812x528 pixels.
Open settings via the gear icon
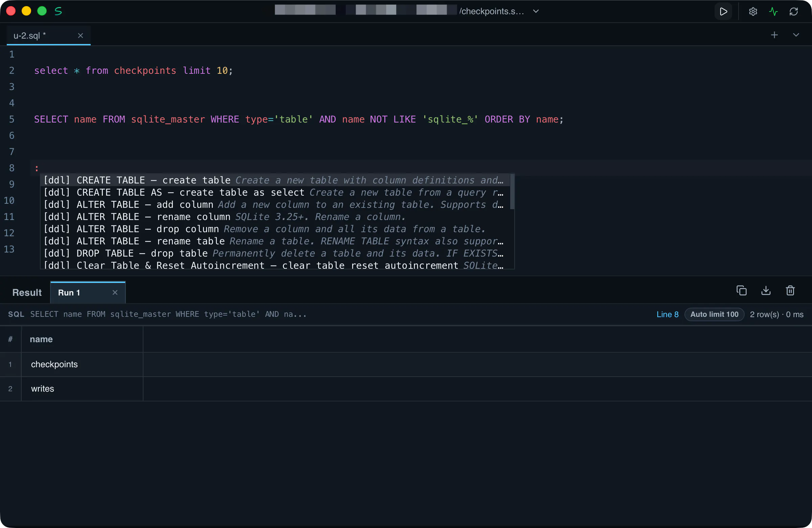click(x=753, y=12)
